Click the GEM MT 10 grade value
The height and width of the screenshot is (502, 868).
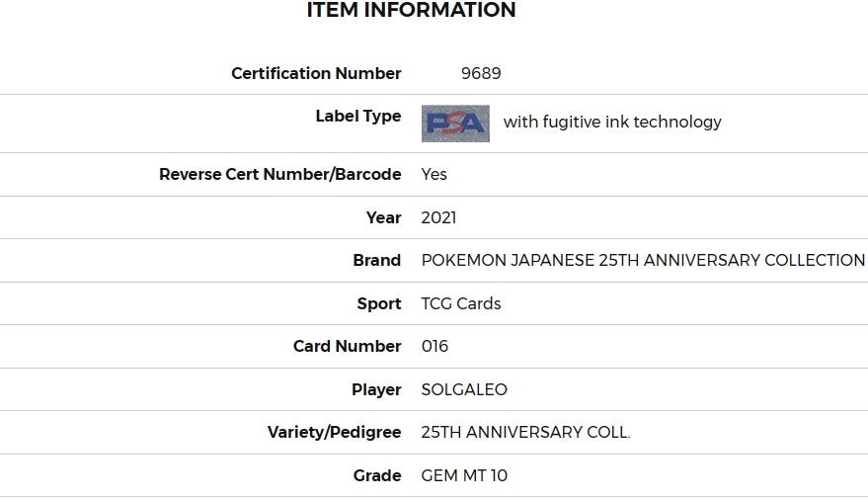pos(464,475)
